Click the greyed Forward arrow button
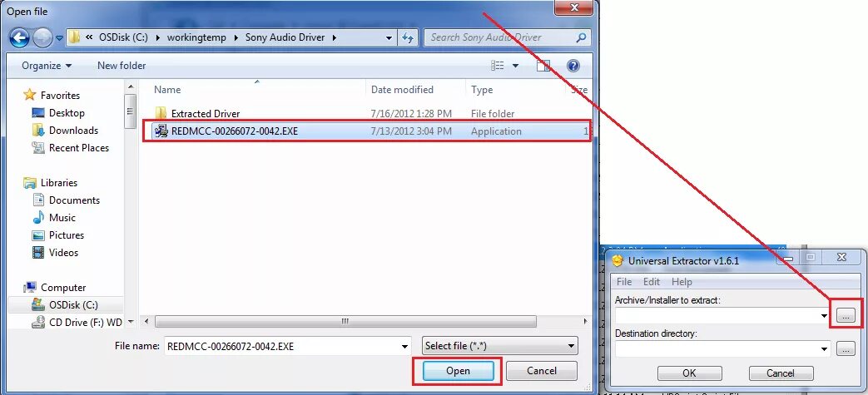Screen dimensions: 868x395 tap(42, 37)
